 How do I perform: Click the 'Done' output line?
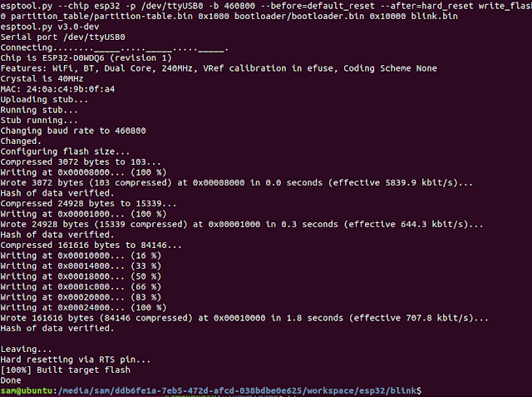coord(11,380)
